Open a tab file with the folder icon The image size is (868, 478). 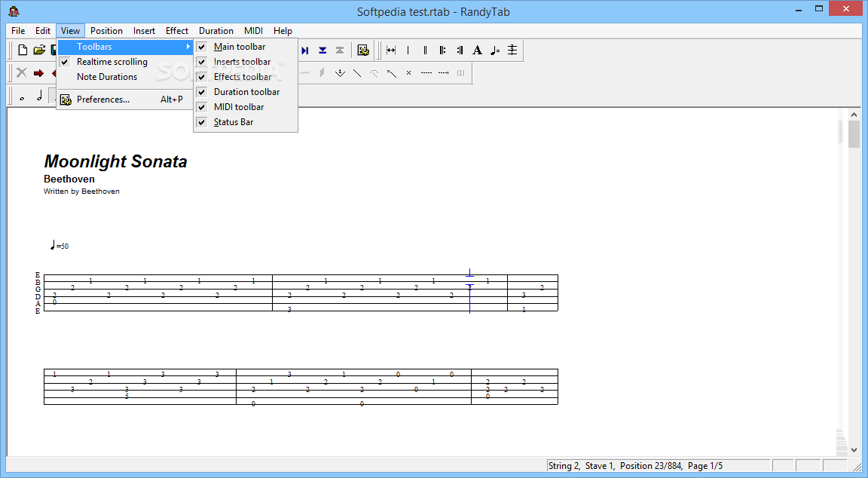[x=39, y=51]
